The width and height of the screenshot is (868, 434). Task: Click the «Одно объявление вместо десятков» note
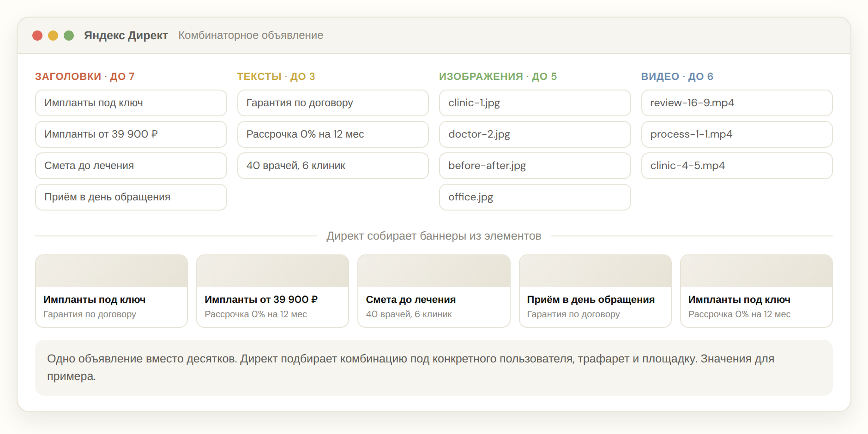pyautogui.click(x=434, y=368)
